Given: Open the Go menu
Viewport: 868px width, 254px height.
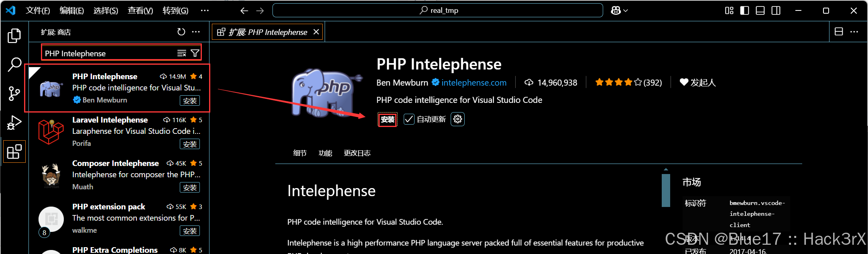Looking at the screenshot, I should coord(175,10).
